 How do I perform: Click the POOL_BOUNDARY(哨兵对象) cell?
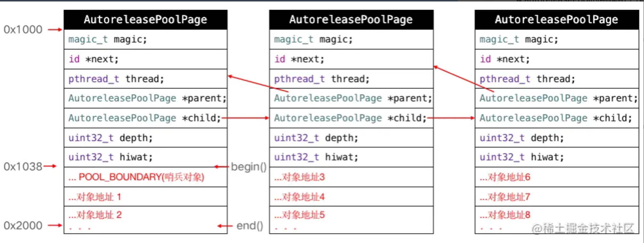[136, 177]
